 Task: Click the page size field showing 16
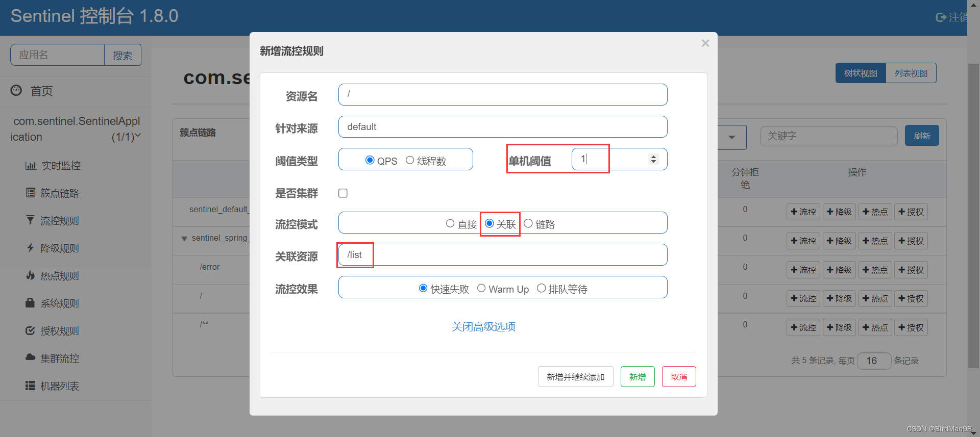(x=874, y=361)
